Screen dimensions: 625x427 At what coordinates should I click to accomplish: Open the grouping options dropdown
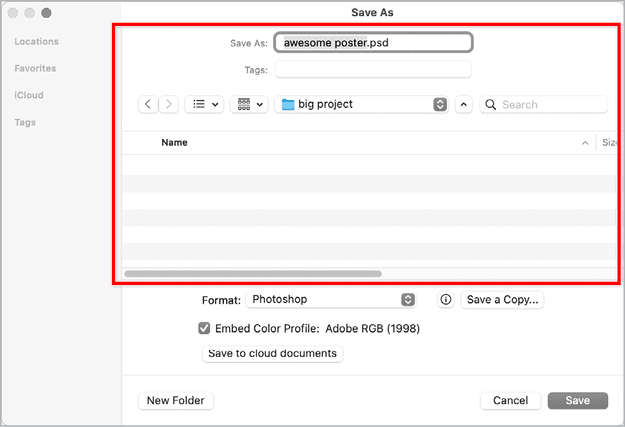click(x=250, y=104)
